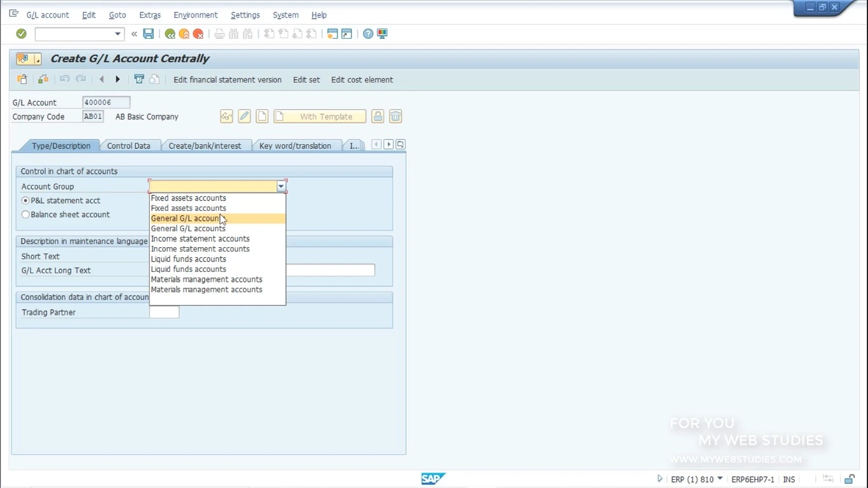Click the Redo arrow in application toolbar
The height and width of the screenshot is (488, 868).
[x=81, y=79]
